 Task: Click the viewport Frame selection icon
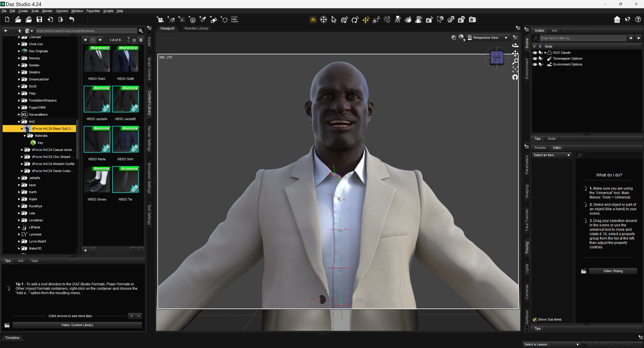(x=515, y=69)
